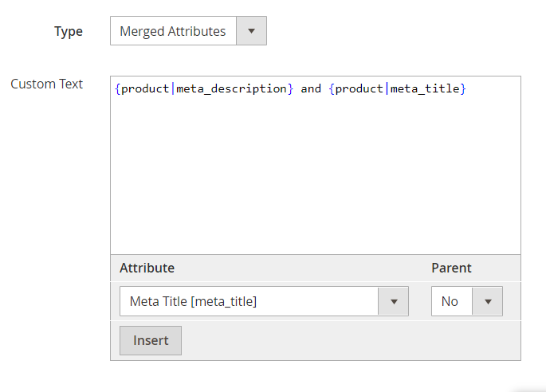Click after the closing brace of meta_title
546x392 pixels.
469,88
